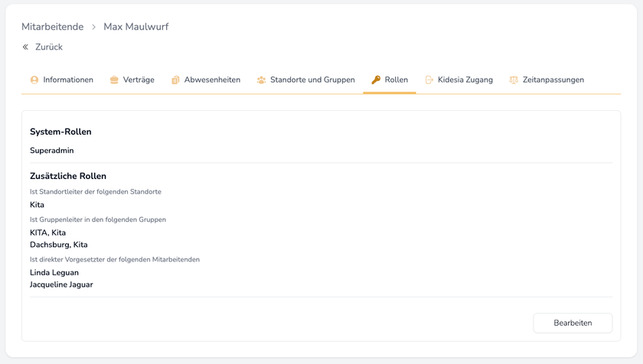
Task: Go to the Abwesenheiten tab
Action: pyautogui.click(x=212, y=80)
